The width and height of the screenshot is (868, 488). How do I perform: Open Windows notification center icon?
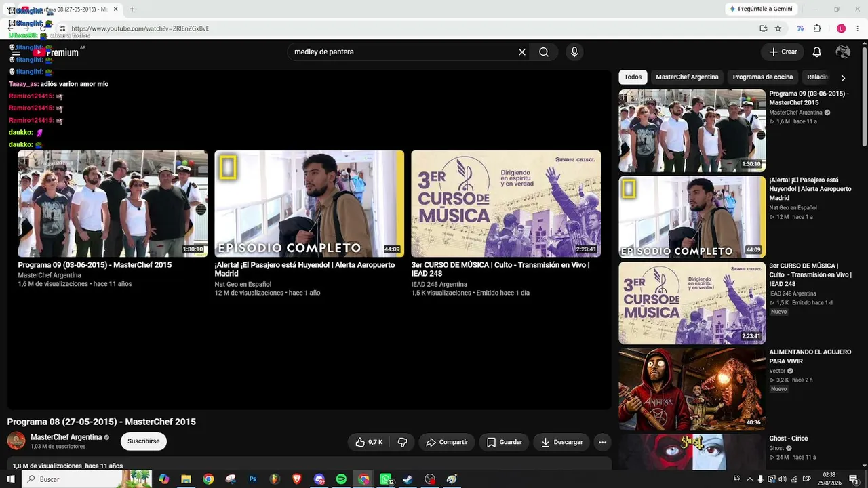click(x=854, y=479)
